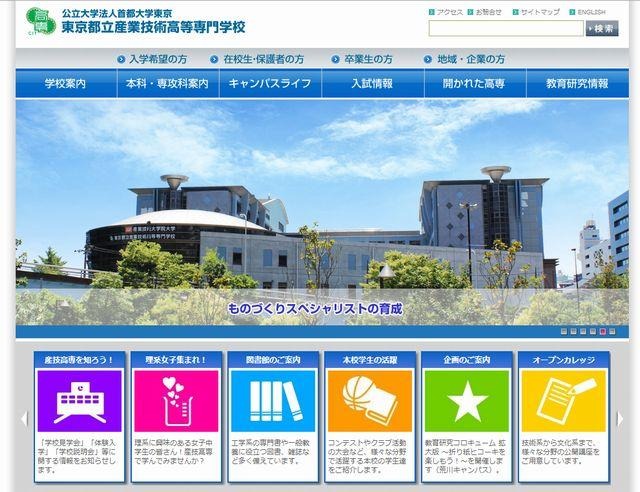Open the 企画のご案内 card title

point(467,360)
